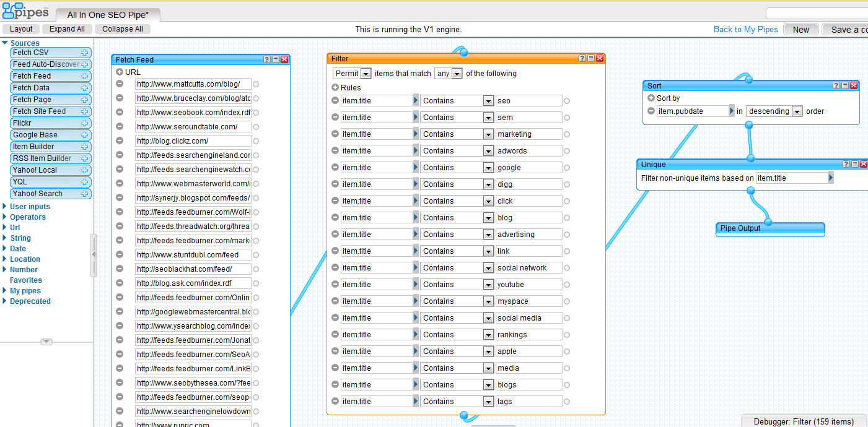Remove the mattcutts.com feed URL

click(x=120, y=84)
